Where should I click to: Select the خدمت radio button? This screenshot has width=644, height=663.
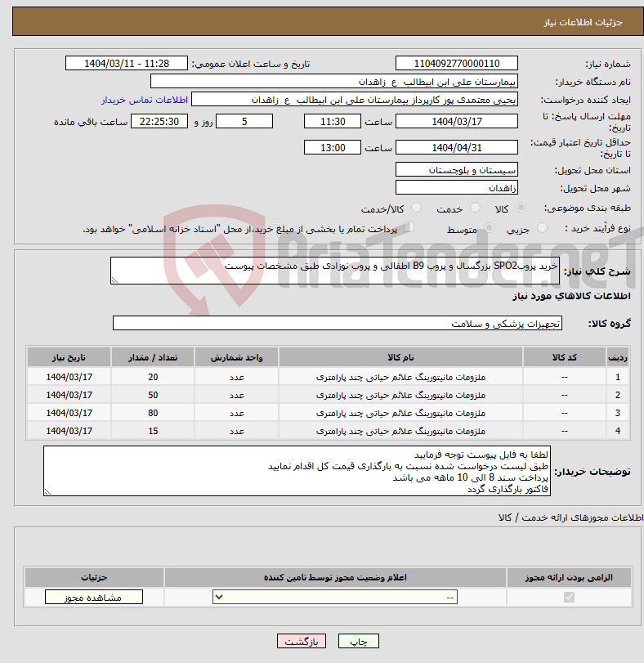[x=476, y=207]
